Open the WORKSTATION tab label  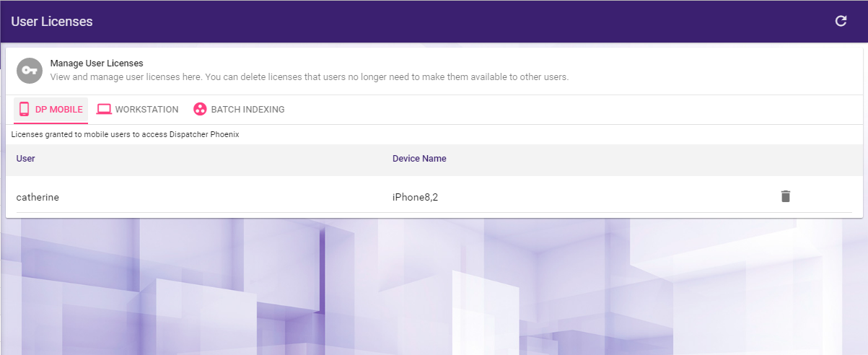point(146,110)
